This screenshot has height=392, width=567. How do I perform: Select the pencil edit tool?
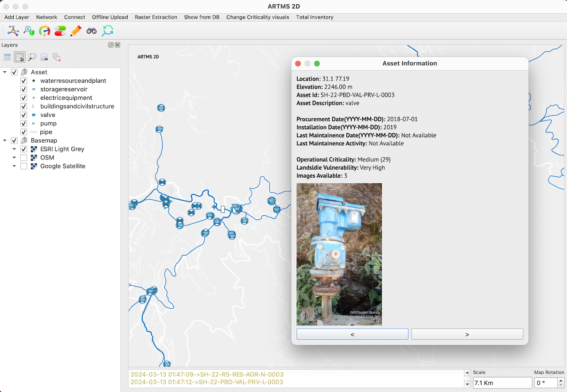click(76, 31)
